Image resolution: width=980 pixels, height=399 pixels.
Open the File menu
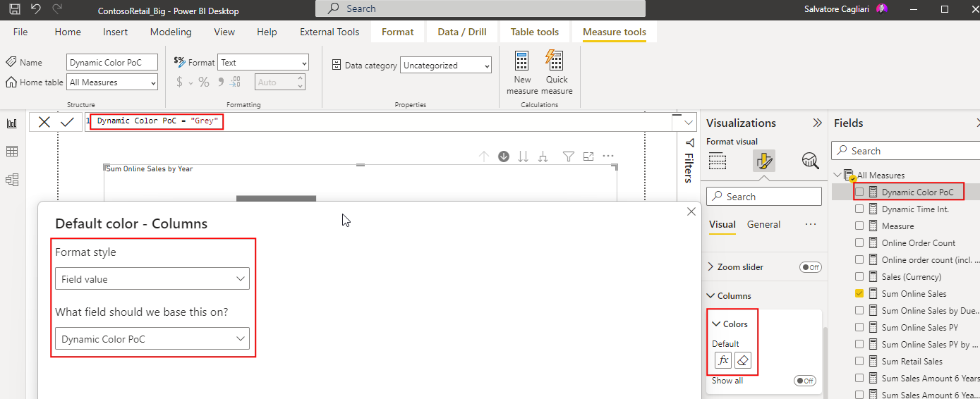point(20,32)
